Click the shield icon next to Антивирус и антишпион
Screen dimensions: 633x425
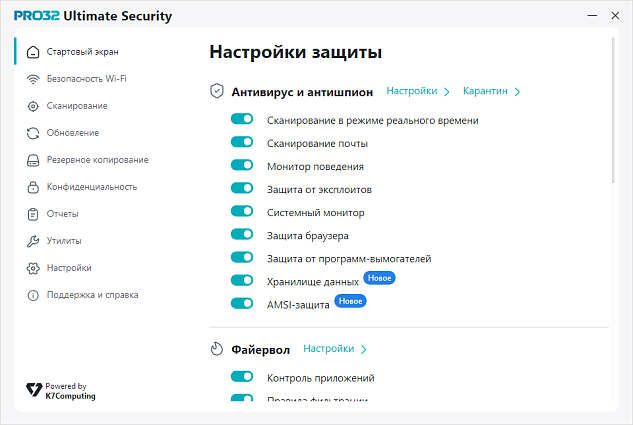coord(217,91)
